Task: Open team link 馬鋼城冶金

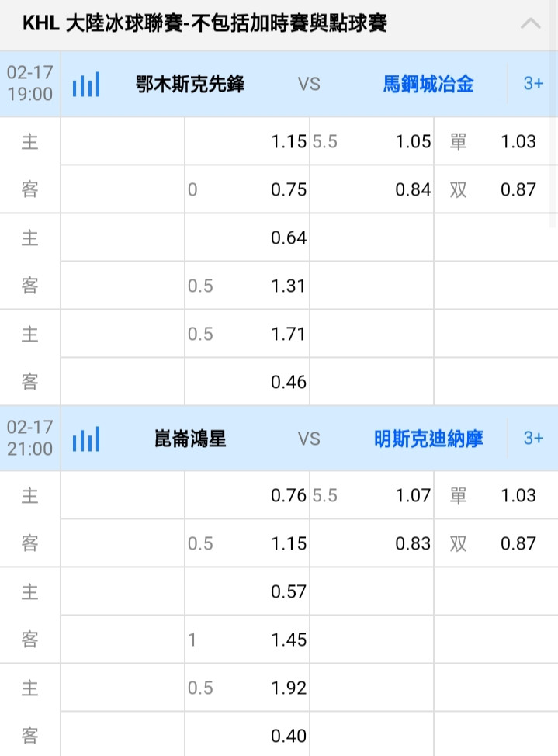Action: tap(428, 85)
